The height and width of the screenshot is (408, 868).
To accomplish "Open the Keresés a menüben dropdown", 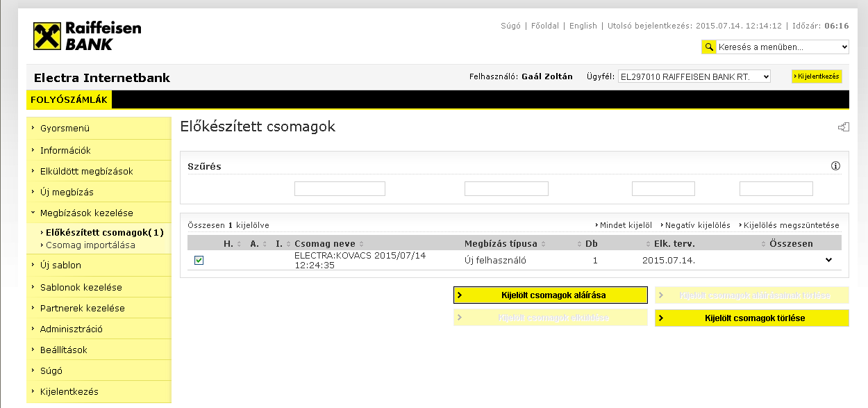I will click(x=783, y=47).
